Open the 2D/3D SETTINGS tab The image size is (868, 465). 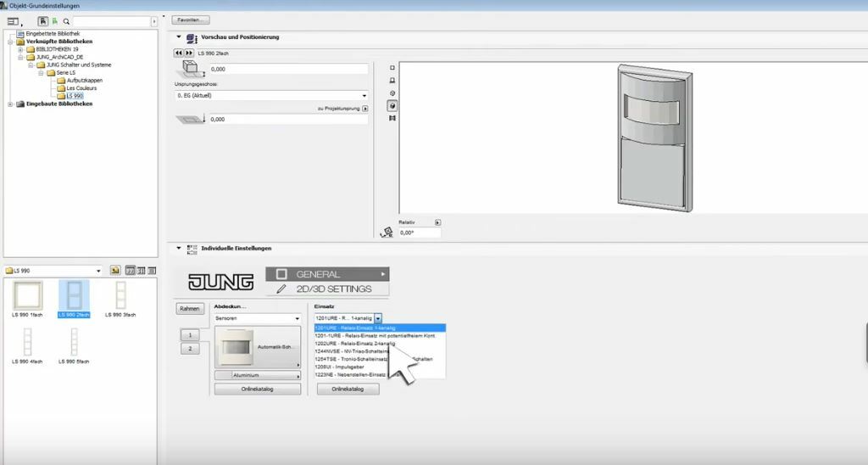coord(327,289)
